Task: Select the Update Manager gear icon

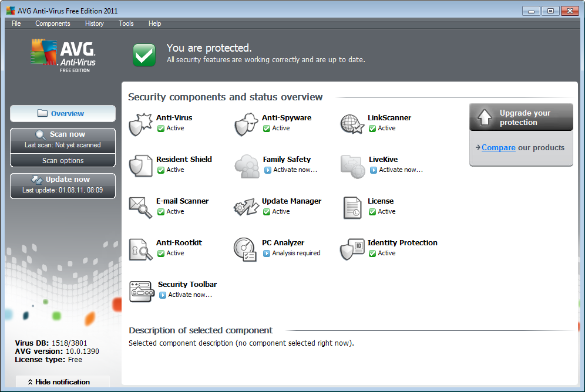Action: click(246, 207)
